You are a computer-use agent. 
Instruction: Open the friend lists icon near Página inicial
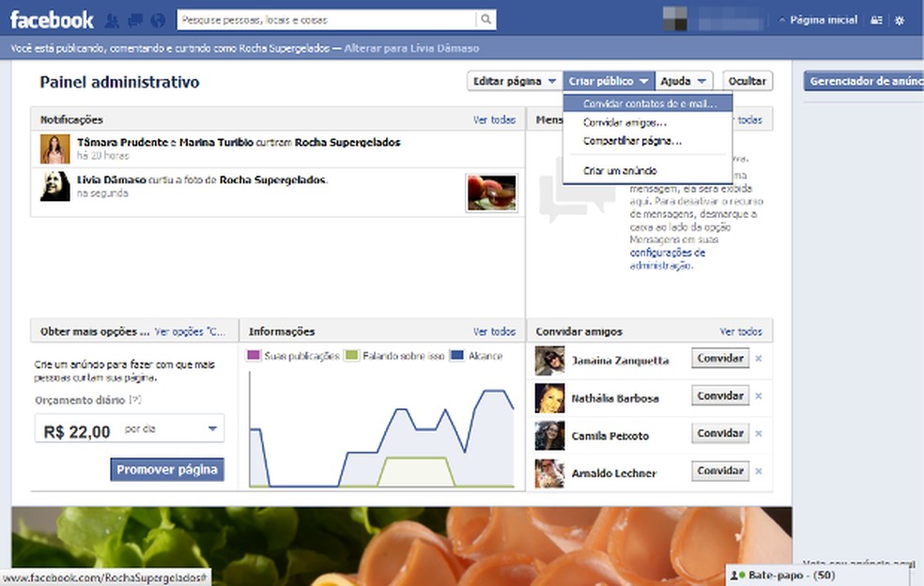pyautogui.click(x=876, y=19)
